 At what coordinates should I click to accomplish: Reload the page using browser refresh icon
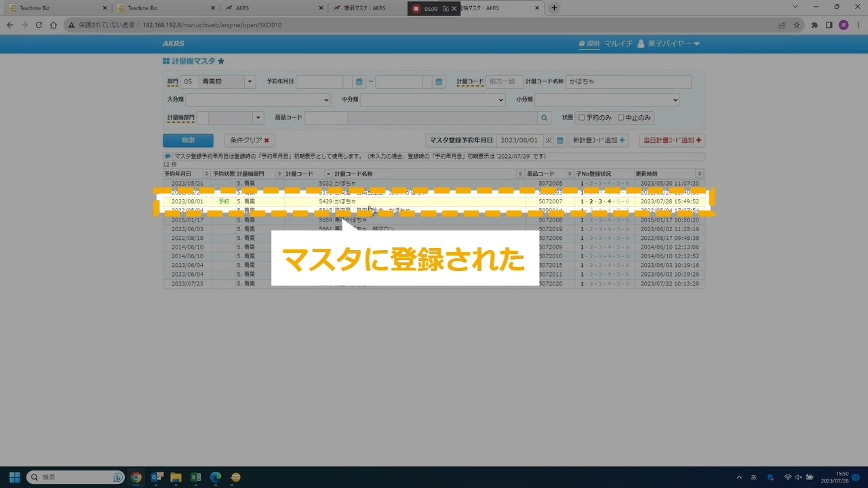(x=39, y=25)
